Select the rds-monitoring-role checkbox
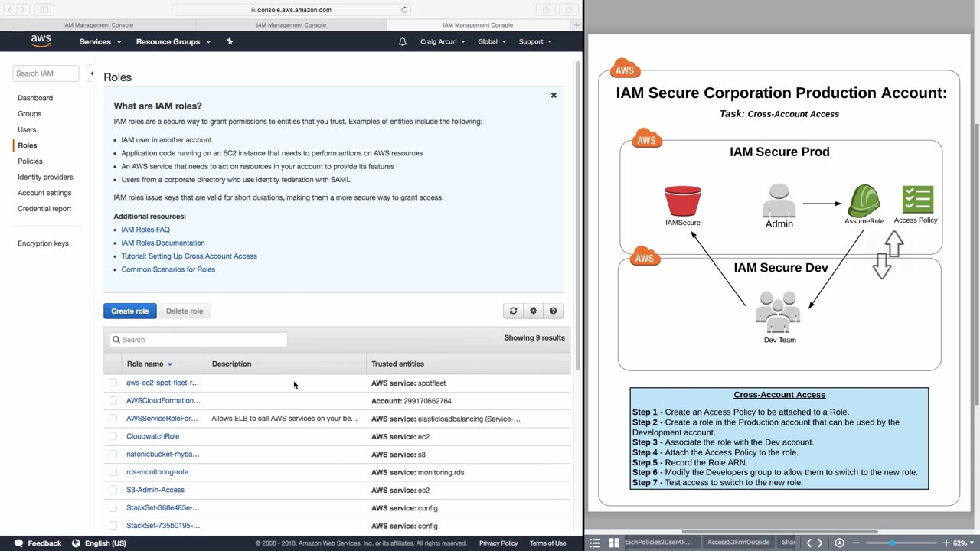The height and width of the screenshot is (551, 980). (x=113, y=472)
